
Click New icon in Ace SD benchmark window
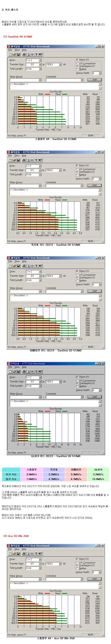tap(10, 554)
